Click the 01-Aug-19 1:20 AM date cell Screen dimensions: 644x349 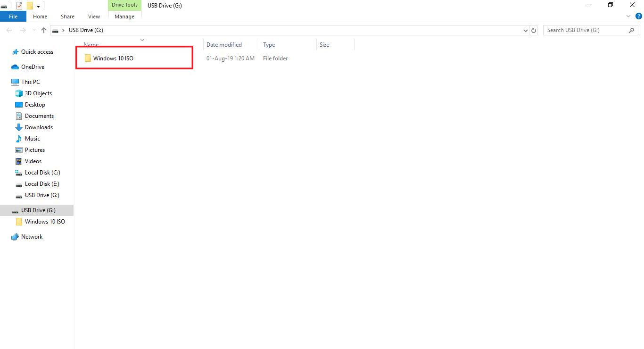231,58
